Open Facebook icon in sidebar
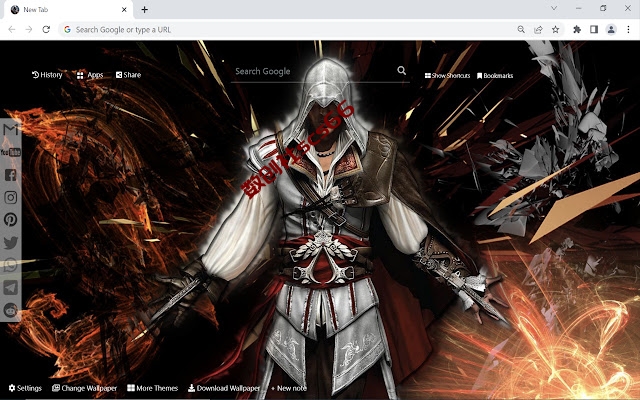The height and width of the screenshot is (400, 640). click(11, 175)
